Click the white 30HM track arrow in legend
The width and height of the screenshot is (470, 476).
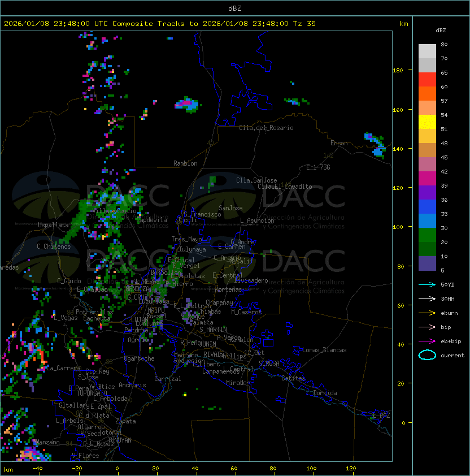[x=427, y=298]
